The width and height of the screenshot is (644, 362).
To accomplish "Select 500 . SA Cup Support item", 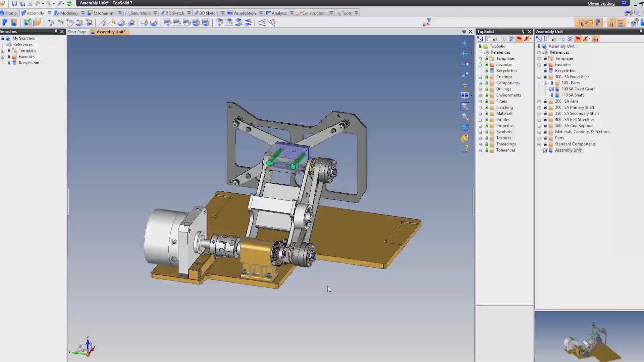I will coord(574,126).
